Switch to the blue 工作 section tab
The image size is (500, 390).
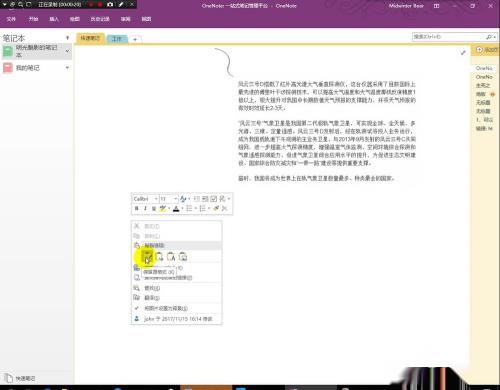117,39
